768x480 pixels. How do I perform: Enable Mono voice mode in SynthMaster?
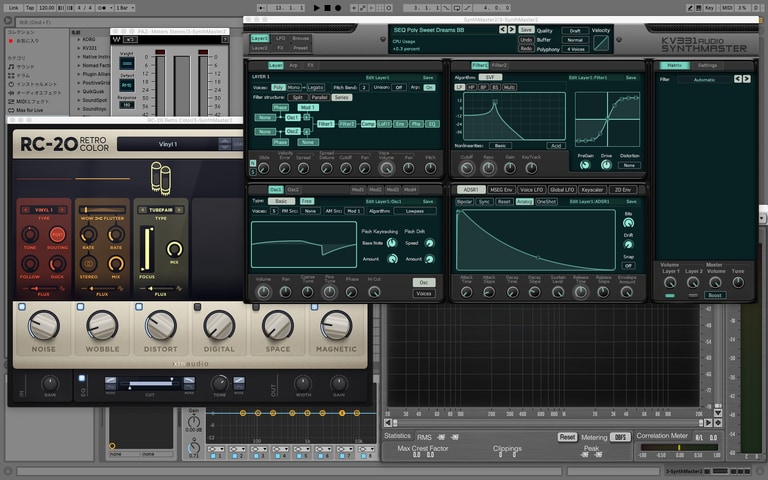[293, 87]
